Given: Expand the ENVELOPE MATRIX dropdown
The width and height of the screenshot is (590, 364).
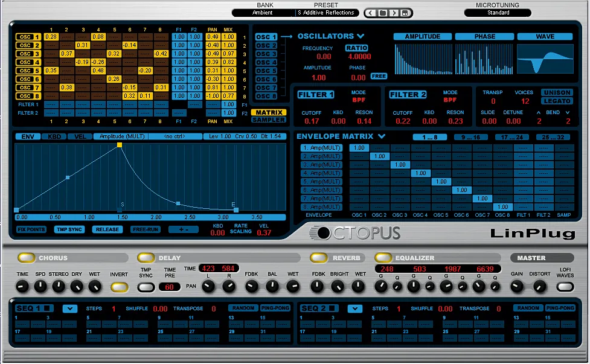Looking at the screenshot, I should (382, 136).
